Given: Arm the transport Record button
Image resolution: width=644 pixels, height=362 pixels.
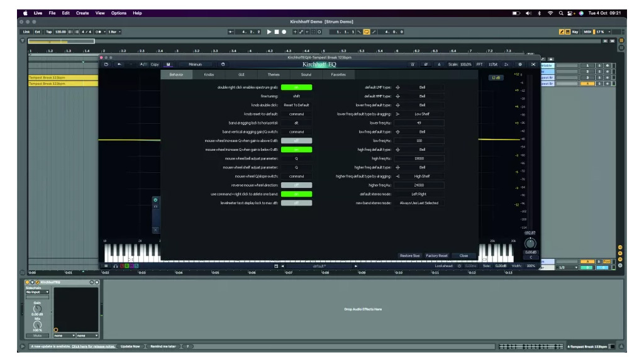Looking at the screenshot, I should tap(284, 31).
